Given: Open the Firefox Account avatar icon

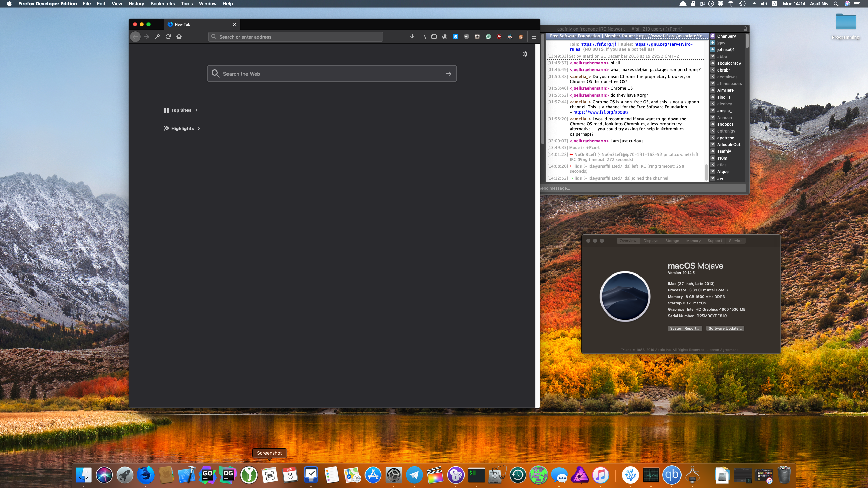Looking at the screenshot, I should coord(445,37).
